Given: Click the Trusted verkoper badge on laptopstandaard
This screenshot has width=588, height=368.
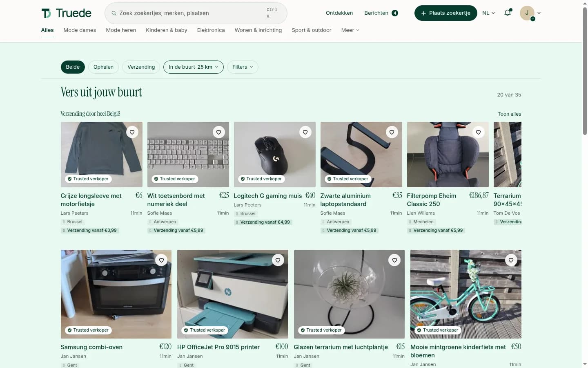Looking at the screenshot, I should click(348, 179).
